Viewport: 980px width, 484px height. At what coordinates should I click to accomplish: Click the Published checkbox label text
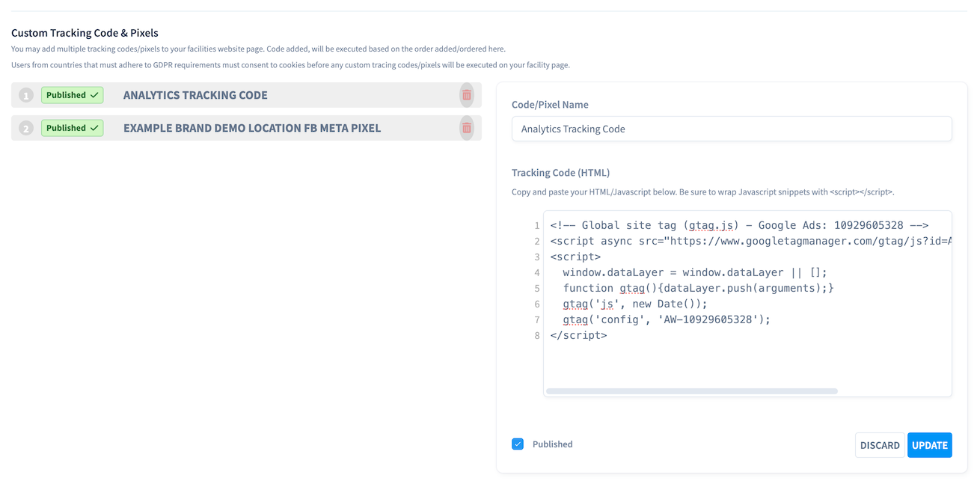tap(552, 444)
